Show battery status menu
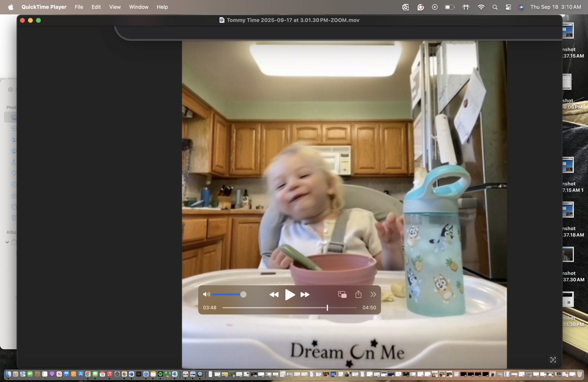 pyautogui.click(x=450, y=7)
